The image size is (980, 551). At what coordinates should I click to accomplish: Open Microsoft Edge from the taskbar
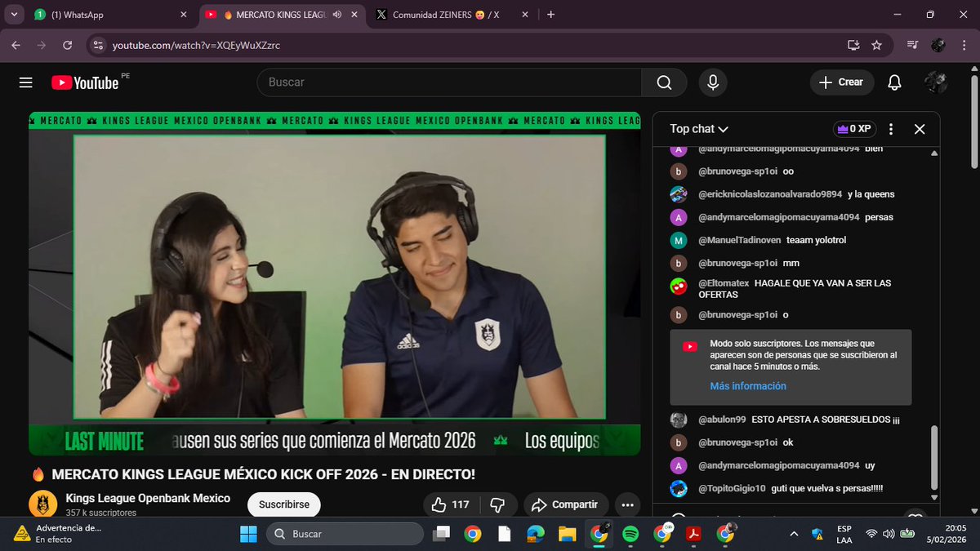pyautogui.click(x=535, y=534)
